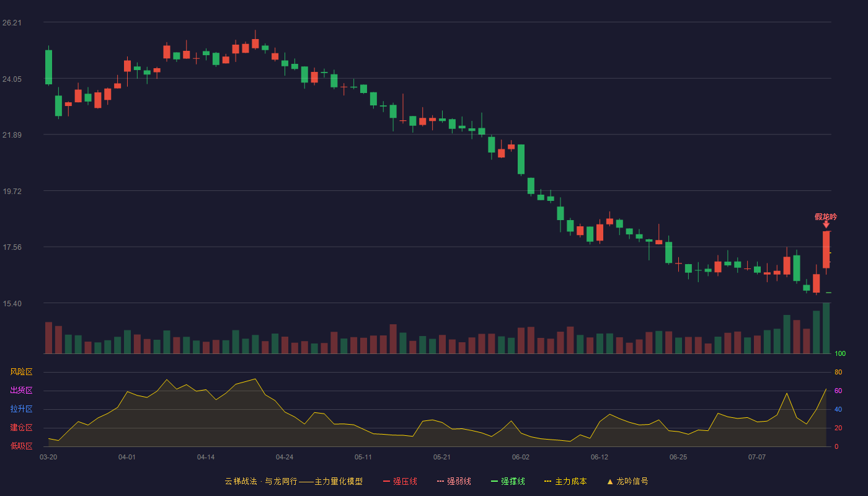This screenshot has height=496, width=868.
Task: Click the 06-02 date label
Action: click(521, 457)
